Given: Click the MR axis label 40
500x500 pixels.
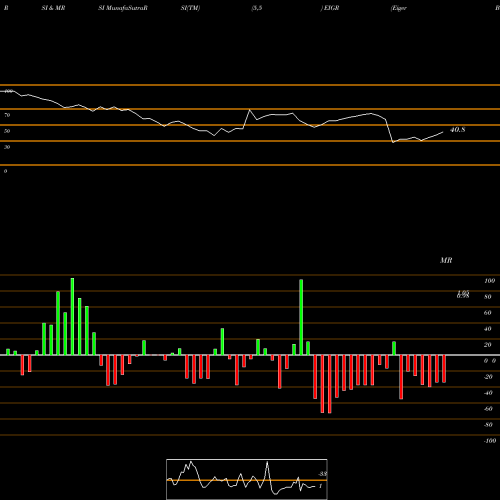Looking at the screenshot, I should 488,329.
